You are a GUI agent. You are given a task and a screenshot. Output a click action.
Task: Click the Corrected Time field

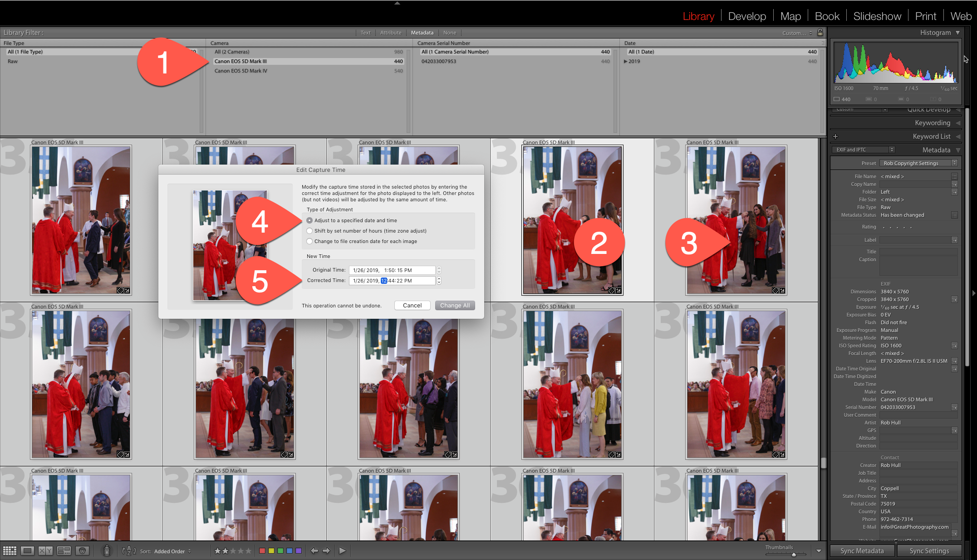tap(392, 281)
